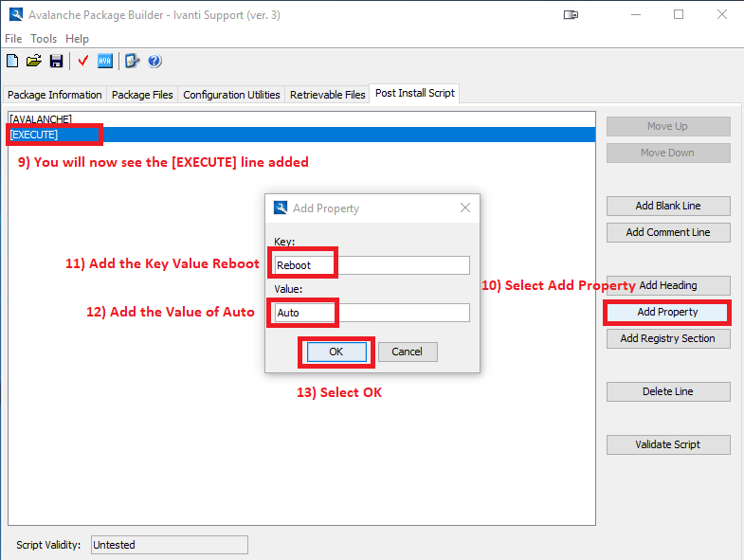Cancel the Add Property dialog
The height and width of the screenshot is (560, 744).
[408, 352]
